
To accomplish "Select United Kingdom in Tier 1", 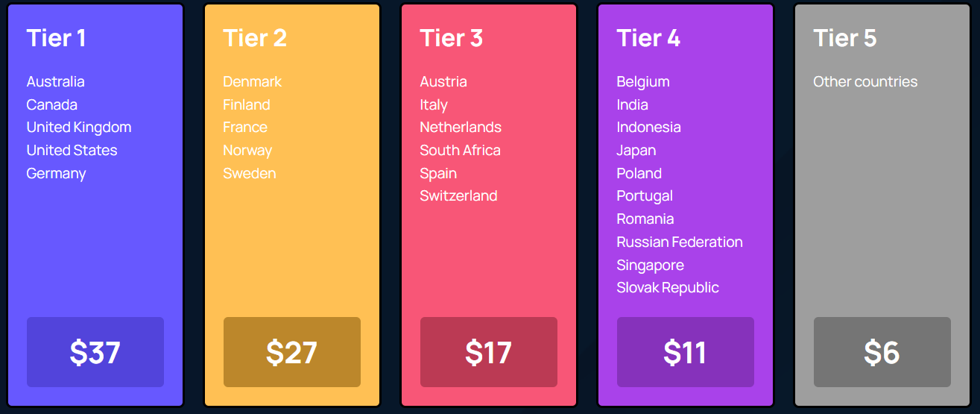I will pyautogui.click(x=79, y=128).
